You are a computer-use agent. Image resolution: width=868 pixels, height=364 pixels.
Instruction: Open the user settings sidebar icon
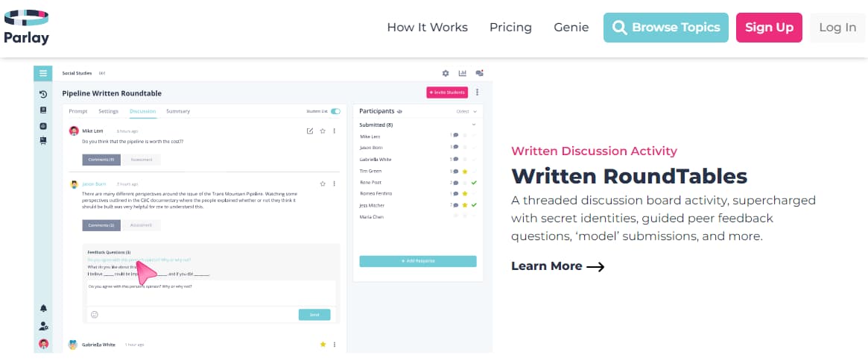[43, 326]
